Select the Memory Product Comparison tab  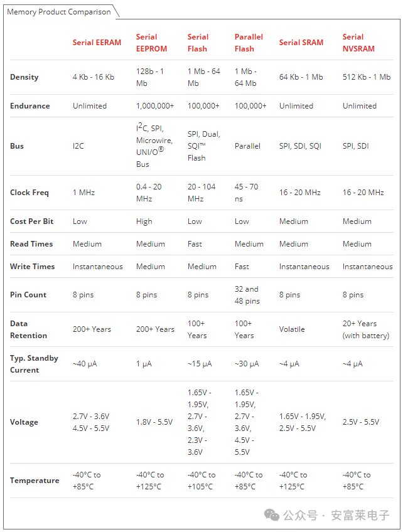tap(59, 12)
